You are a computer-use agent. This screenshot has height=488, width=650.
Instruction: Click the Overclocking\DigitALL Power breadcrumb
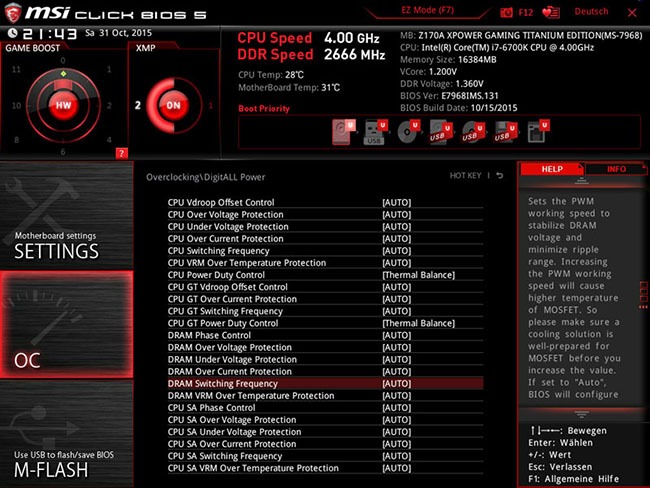point(205,177)
